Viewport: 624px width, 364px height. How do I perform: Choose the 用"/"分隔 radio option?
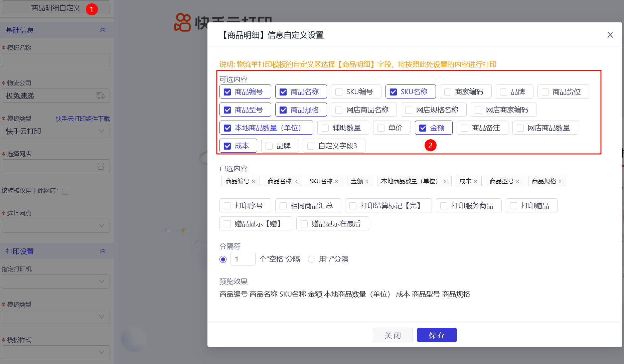click(x=311, y=259)
